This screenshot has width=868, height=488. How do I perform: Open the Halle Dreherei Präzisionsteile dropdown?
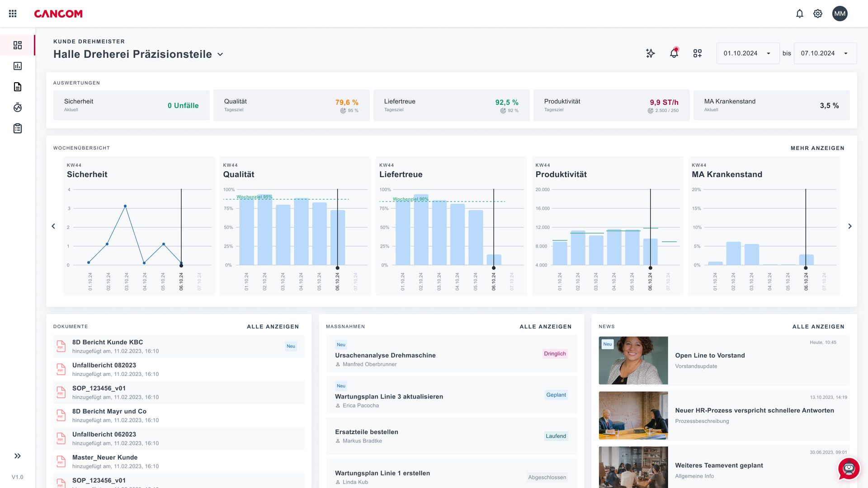(220, 54)
